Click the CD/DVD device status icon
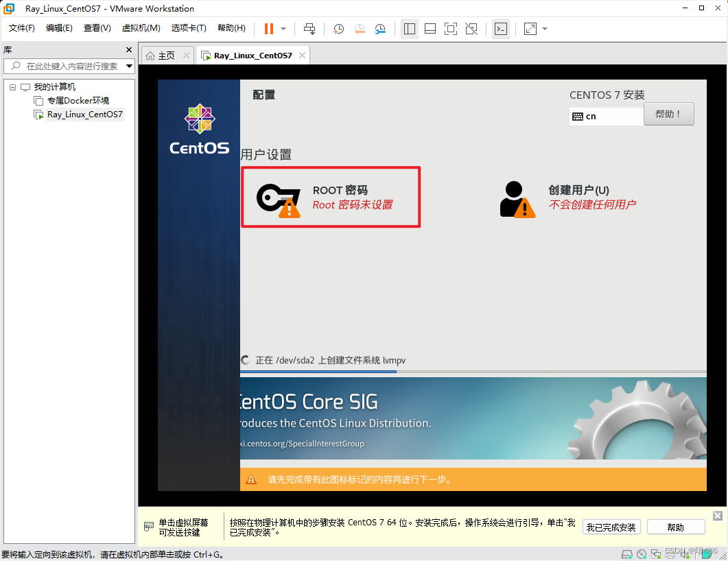The width and height of the screenshot is (728, 561). (641, 554)
